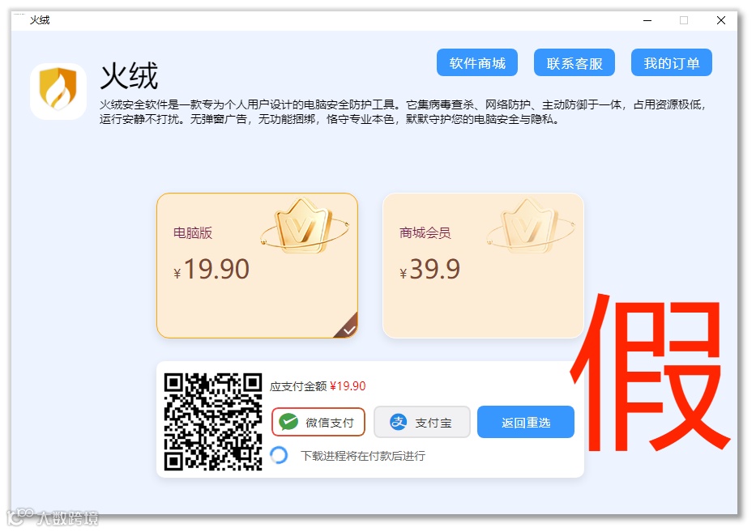Click the gold crown on 商城会员 card
Image resolution: width=756 pixels, height=532 pixels.
pos(531,226)
